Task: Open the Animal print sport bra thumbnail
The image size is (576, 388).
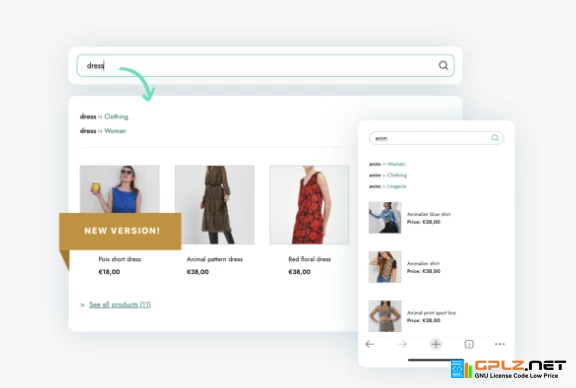Action: coord(385,316)
